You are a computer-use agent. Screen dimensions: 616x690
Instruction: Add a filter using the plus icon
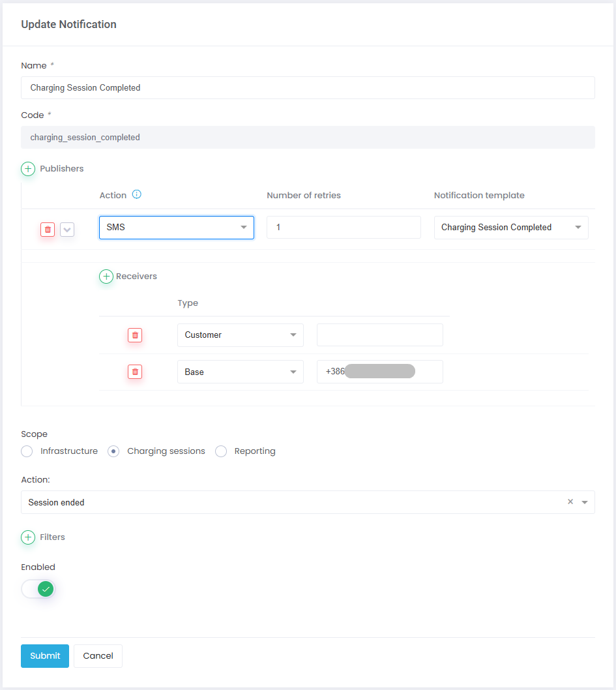(x=28, y=537)
